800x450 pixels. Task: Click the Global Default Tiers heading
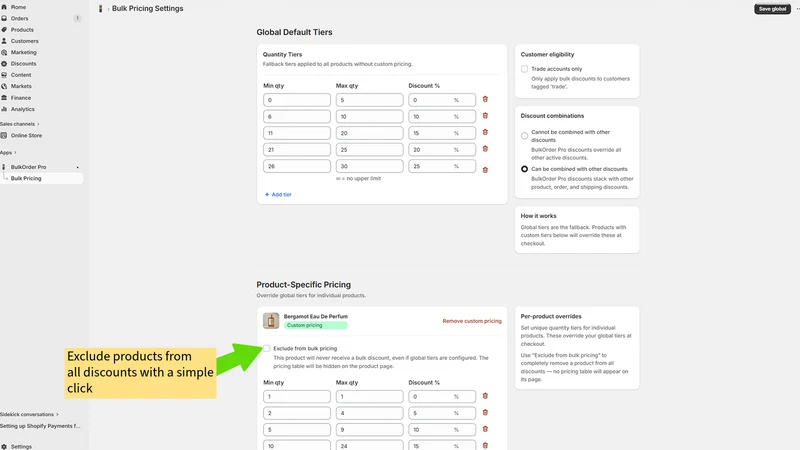294,32
